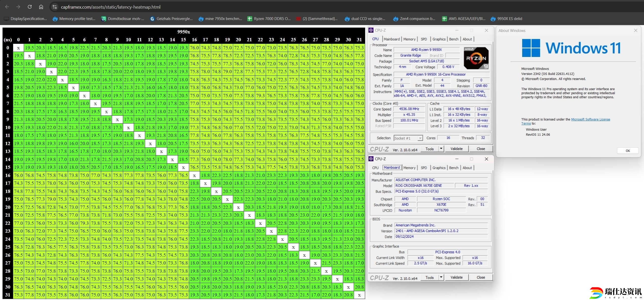Open the Socket #1 selection dropdown

[408, 138]
